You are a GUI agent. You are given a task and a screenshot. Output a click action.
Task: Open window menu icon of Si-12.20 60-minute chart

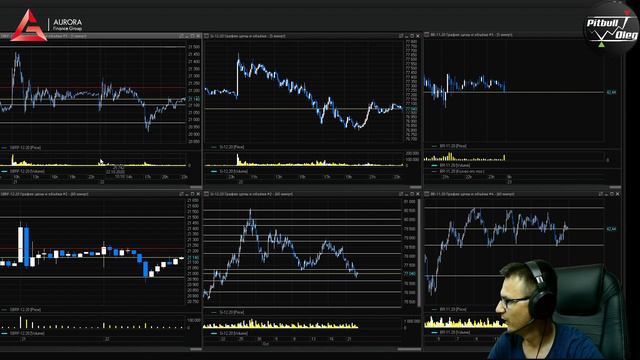click(207, 194)
